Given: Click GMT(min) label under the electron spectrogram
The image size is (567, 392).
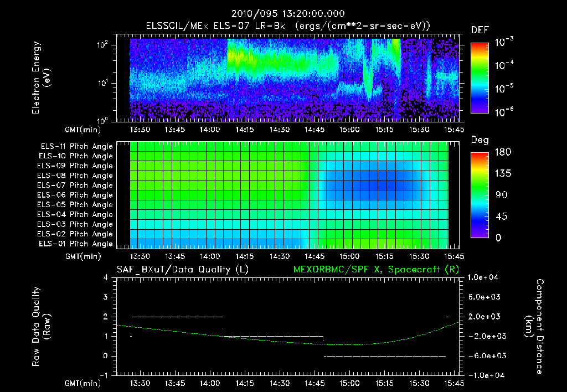Looking at the screenshot, I should click(83, 130).
